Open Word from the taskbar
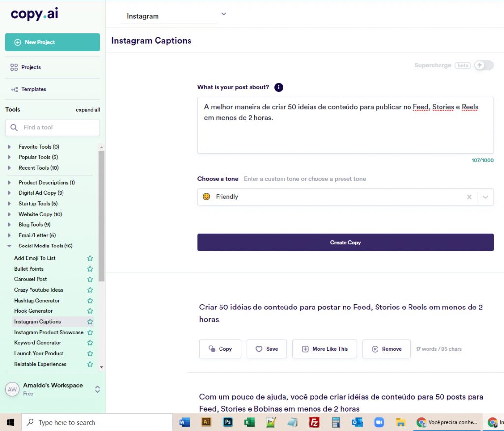Screen dimensions: 504x431 185,422
